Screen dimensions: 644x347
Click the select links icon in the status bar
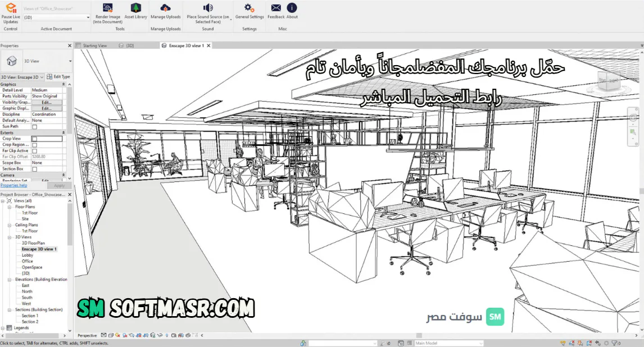click(563, 343)
